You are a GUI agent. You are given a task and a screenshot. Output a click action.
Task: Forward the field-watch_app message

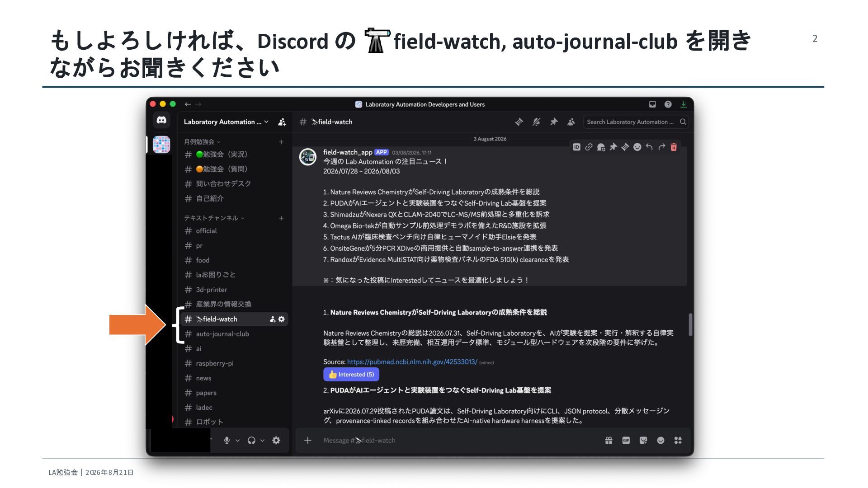pos(661,147)
